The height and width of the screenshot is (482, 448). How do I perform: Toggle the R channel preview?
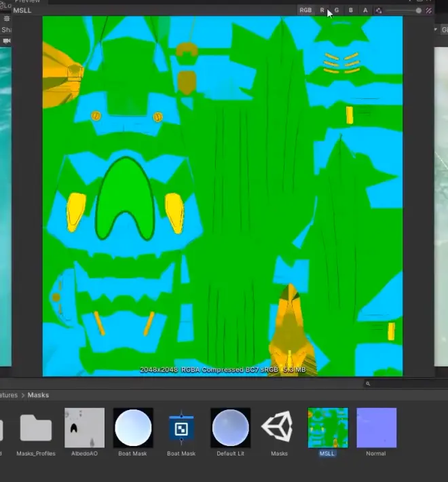[x=322, y=10]
